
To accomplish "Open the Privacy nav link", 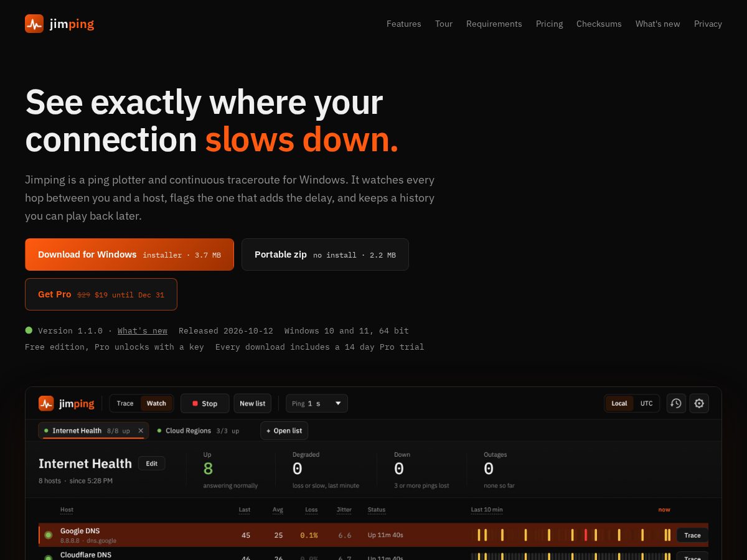I will pos(708,24).
